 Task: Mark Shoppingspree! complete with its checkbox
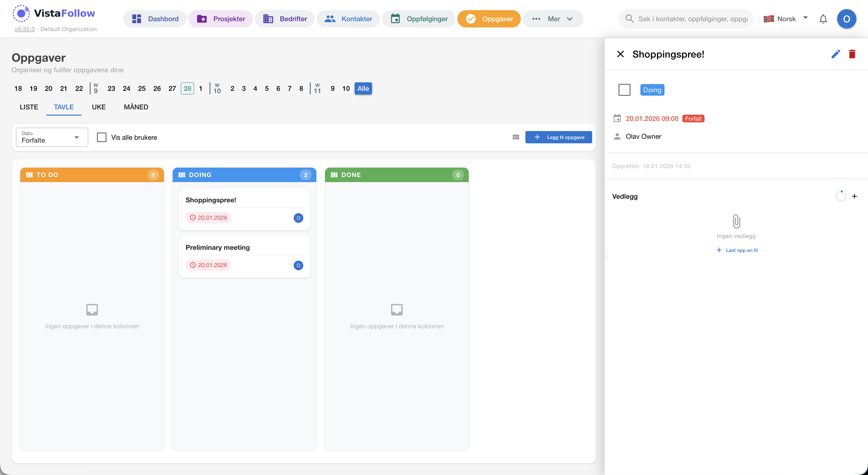624,90
